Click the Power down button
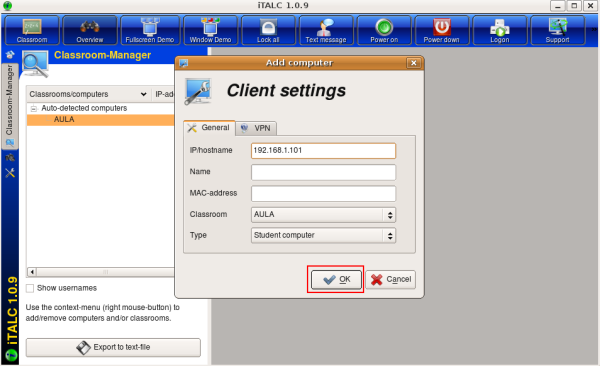The height and width of the screenshot is (366, 600). pos(442,31)
